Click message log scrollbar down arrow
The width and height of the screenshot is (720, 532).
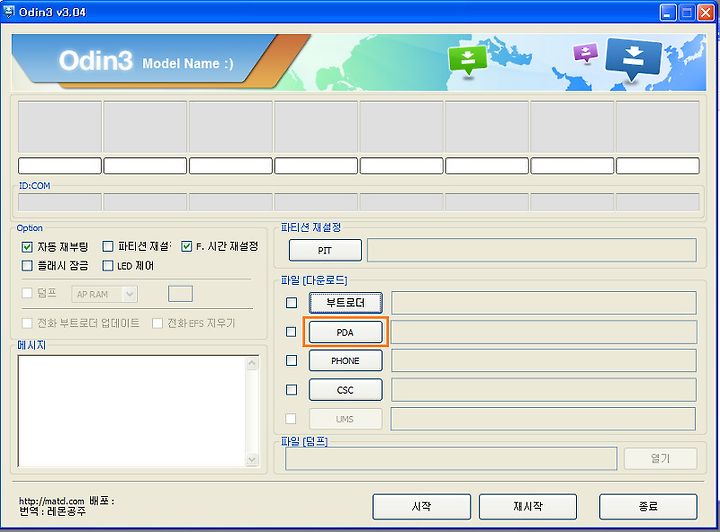click(x=252, y=459)
